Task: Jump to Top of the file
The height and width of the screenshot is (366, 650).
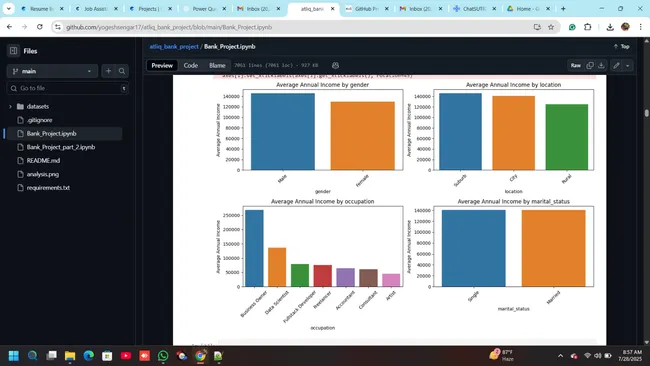Action: click(x=621, y=46)
